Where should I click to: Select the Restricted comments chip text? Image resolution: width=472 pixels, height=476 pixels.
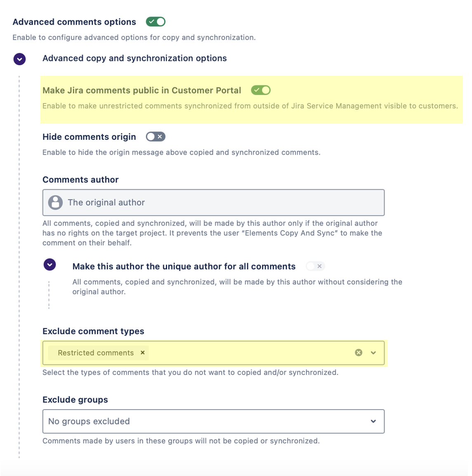[x=96, y=353]
